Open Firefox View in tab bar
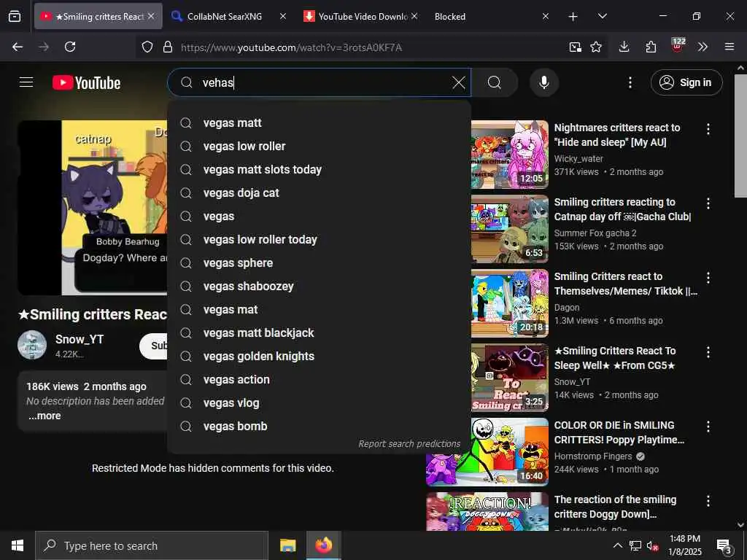 15,17
